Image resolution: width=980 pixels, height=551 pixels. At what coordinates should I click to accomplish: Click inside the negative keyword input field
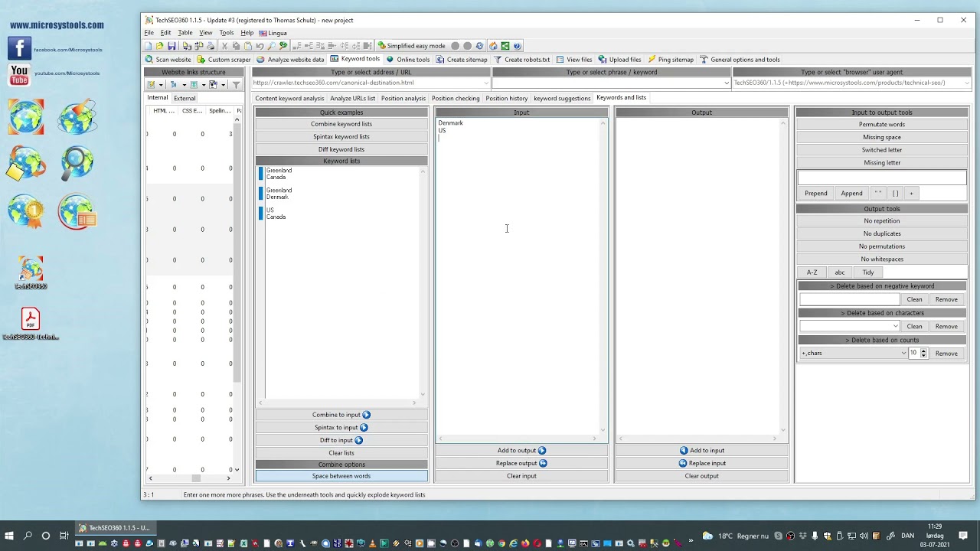click(849, 299)
